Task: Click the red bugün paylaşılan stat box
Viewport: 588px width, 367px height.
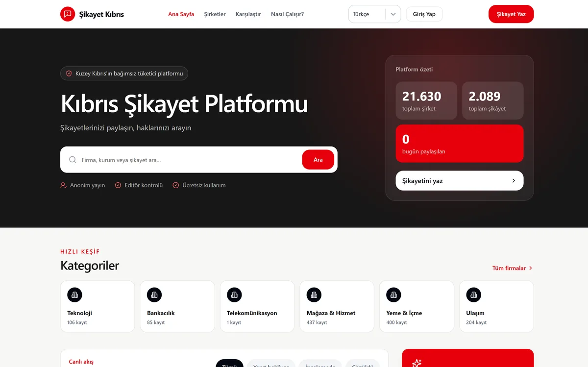Action: point(460,144)
